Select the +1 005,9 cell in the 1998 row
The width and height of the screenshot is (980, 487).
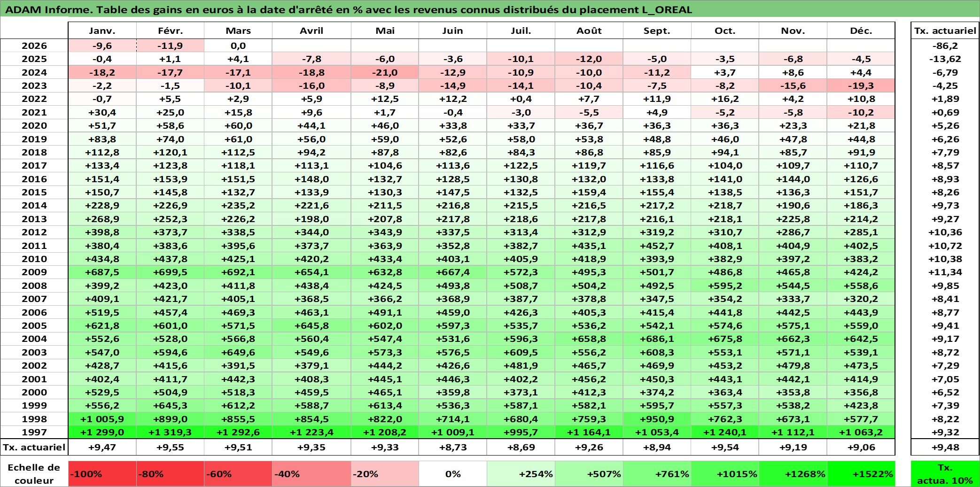coord(102,419)
